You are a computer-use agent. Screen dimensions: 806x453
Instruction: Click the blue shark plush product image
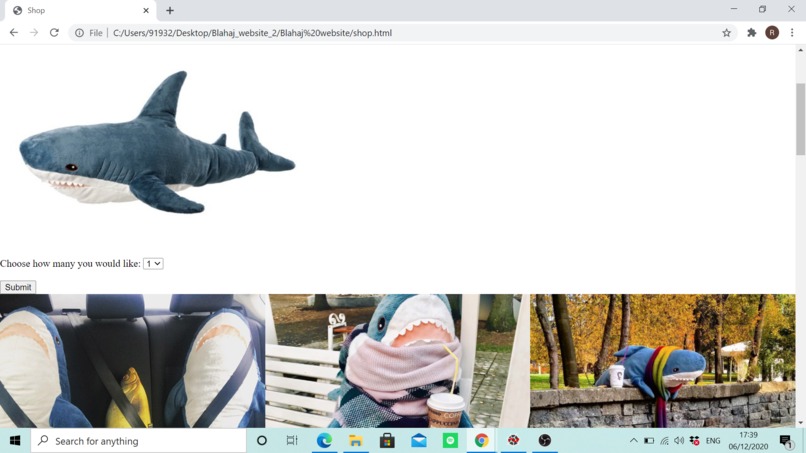point(157,142)
